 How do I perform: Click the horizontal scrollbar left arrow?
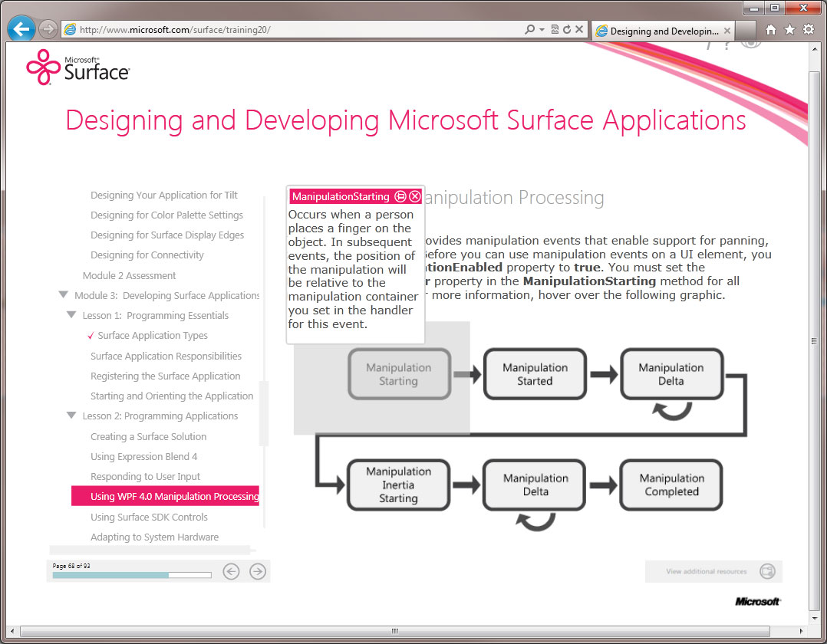coord(12,631)
